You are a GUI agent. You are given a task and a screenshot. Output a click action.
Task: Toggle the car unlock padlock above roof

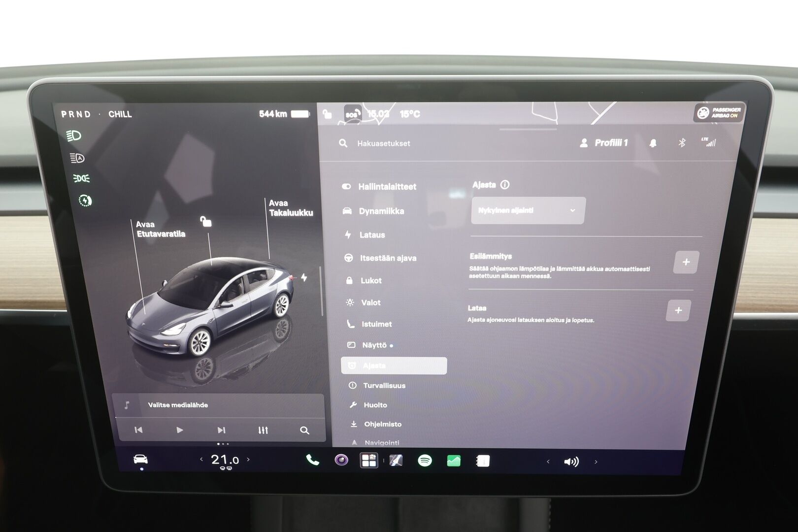click(x=206, y=222)
